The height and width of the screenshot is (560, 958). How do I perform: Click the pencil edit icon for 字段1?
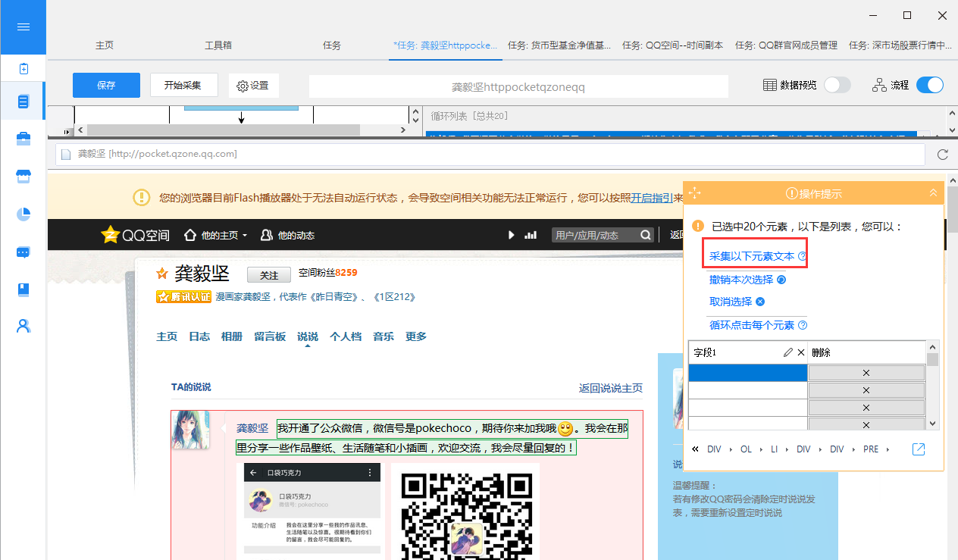pyautogui.click(x=788, y=352)
